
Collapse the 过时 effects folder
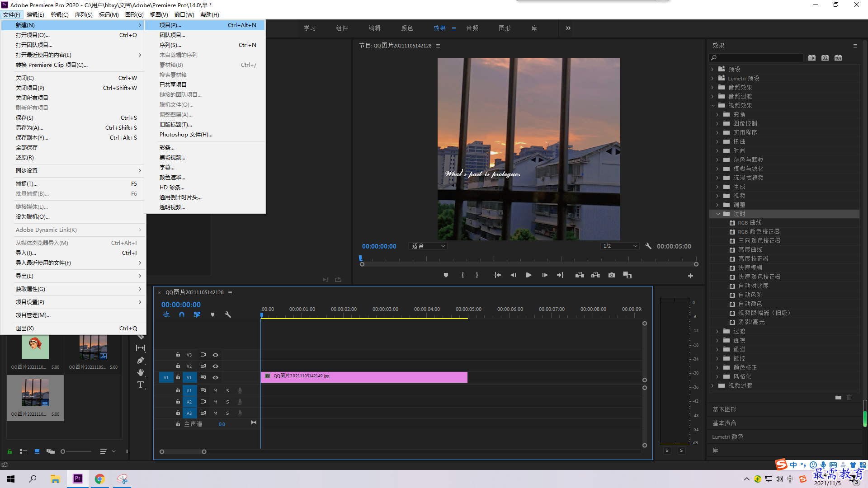pos(718,214)
